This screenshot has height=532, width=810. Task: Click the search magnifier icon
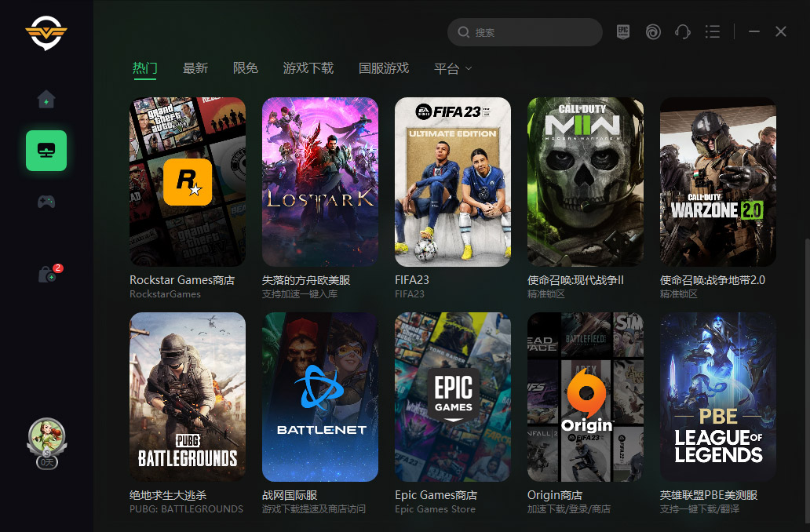point(463,32)
